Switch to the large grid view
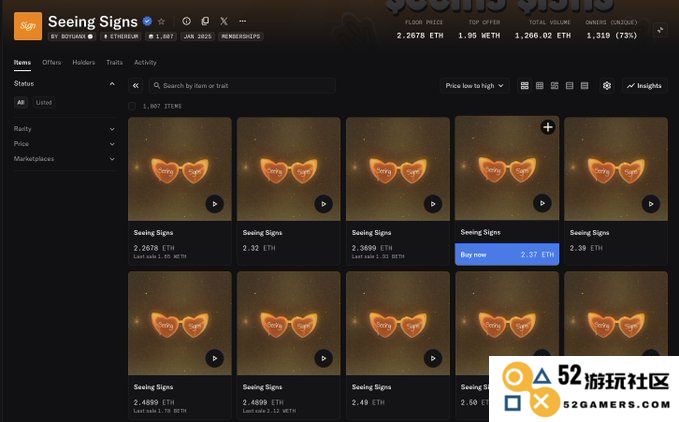The height and width of the screenshot is (422, 679). tap(524, 86)
